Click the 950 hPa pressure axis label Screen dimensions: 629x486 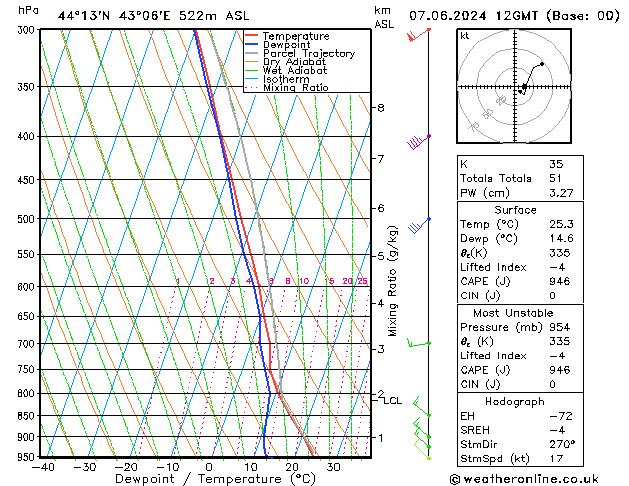tap(27, 457)
